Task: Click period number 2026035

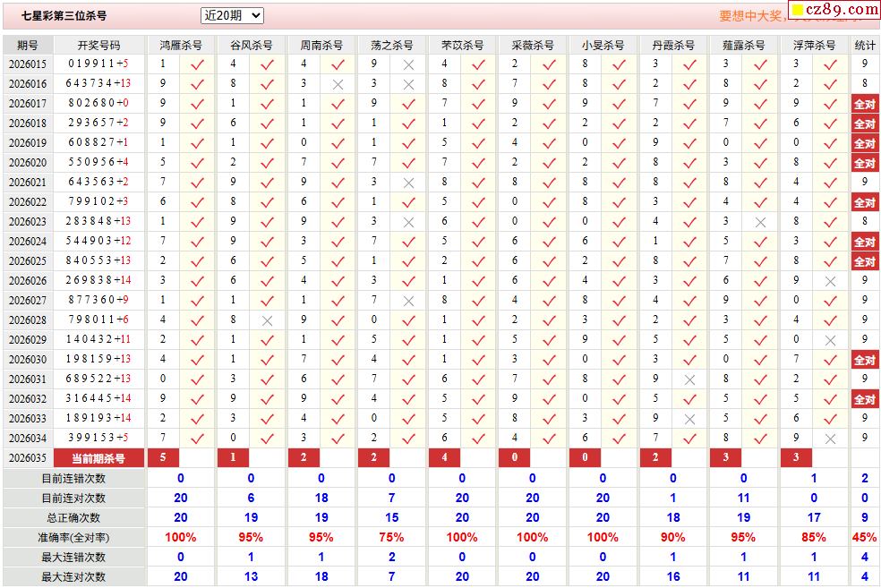Action: pyautogui.click(x=28, y=457)
